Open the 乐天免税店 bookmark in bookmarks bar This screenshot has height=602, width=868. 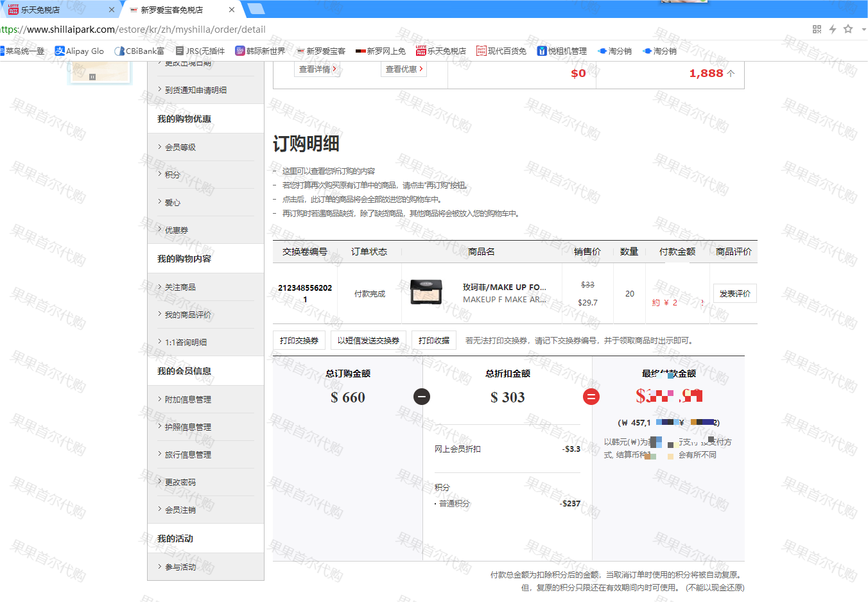click(x=441, y=51)
